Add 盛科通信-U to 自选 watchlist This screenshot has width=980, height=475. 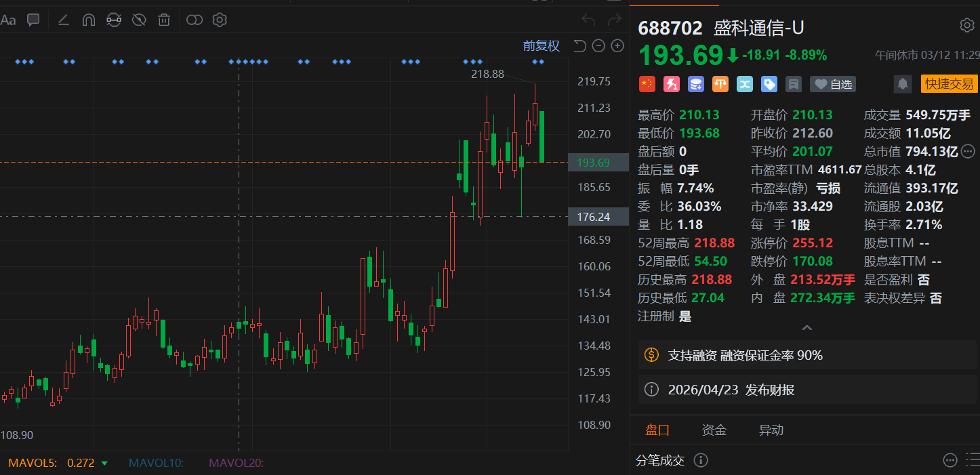[832, 84]
